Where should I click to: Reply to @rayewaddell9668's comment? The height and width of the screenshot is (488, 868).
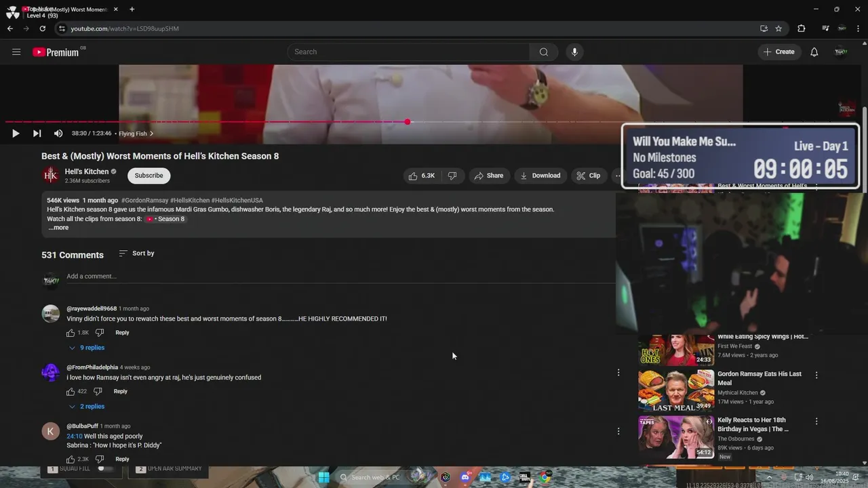tap(122, 333)
